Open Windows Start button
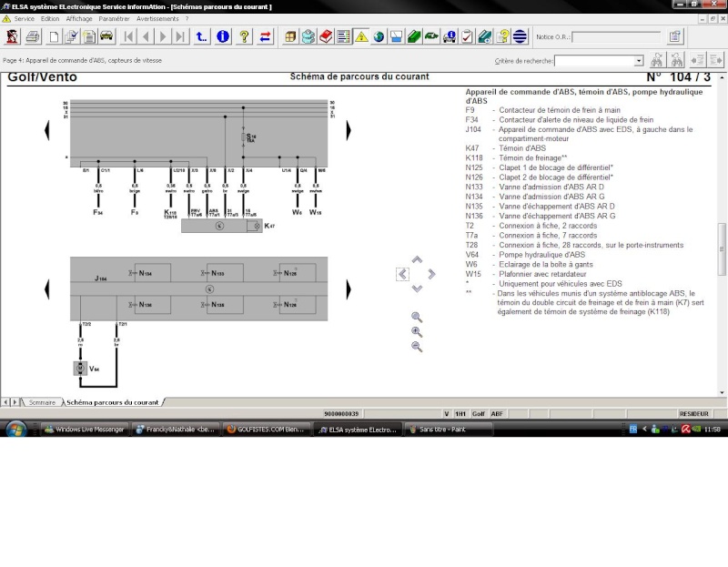The image size is (728, 567). [x=15, y=429]
